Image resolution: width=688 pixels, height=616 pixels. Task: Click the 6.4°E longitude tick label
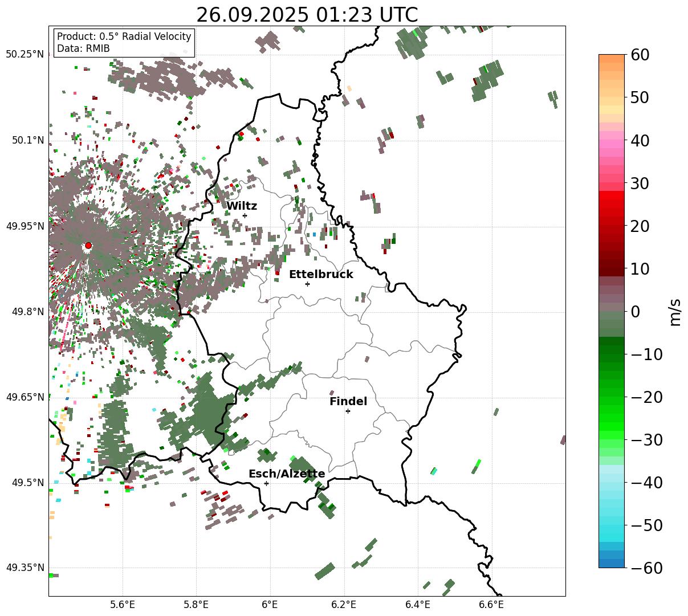pos(417,604)
